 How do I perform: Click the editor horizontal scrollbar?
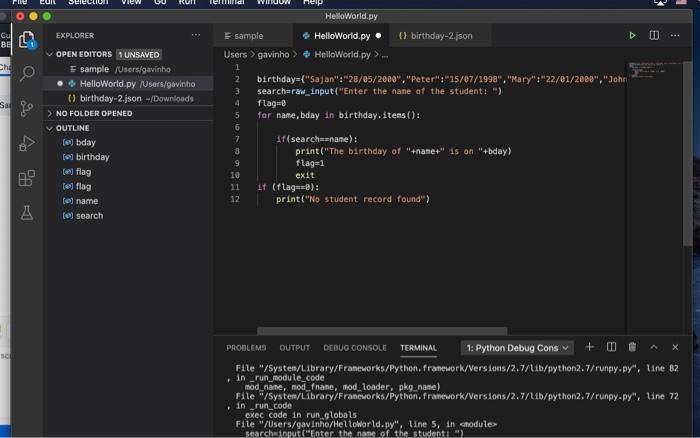[x=382, y=331]
